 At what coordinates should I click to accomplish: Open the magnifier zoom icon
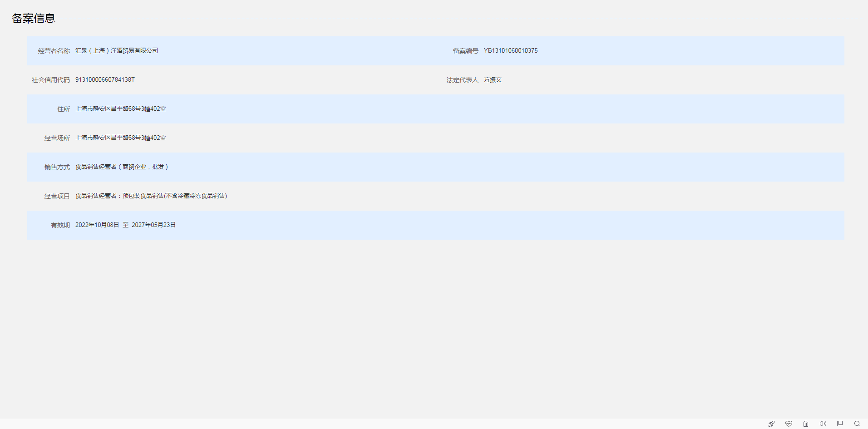point(857,424)
